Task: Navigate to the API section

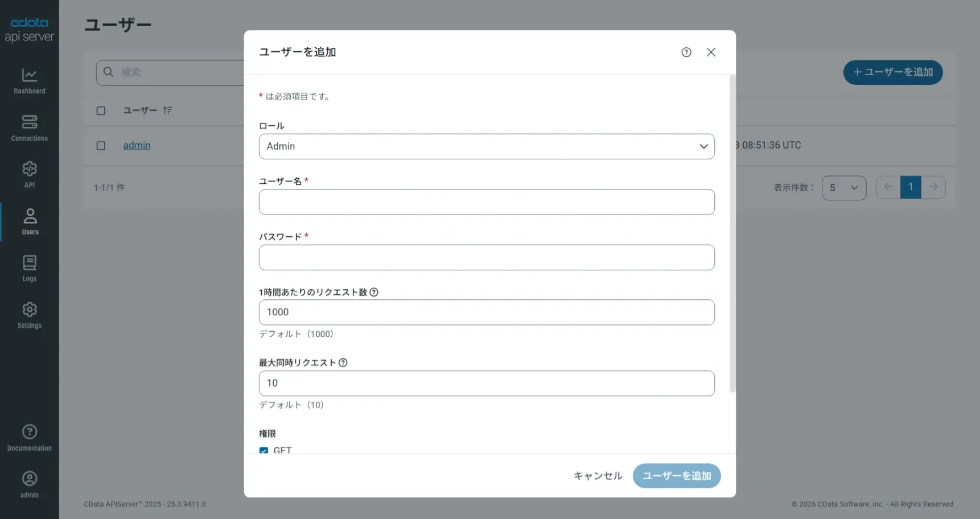Action: click(x=29, y=175)
